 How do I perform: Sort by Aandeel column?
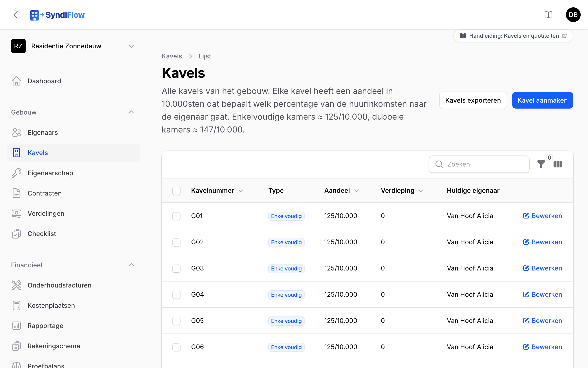point(341,191)
